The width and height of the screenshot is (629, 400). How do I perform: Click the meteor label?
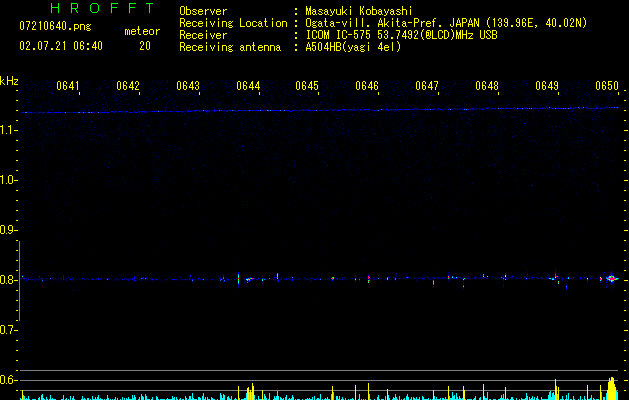(142, 31)
